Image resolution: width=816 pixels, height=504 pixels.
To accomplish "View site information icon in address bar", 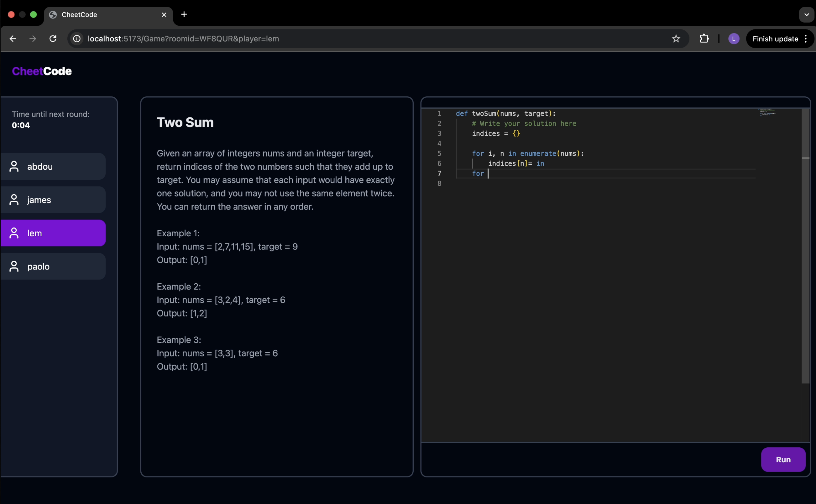I will [77, 39].
